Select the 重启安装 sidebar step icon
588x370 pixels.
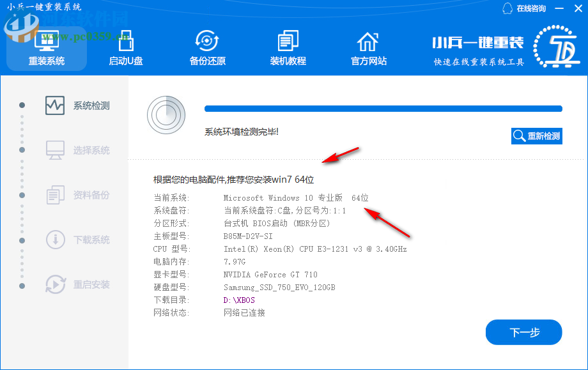(x=56, y=285)
